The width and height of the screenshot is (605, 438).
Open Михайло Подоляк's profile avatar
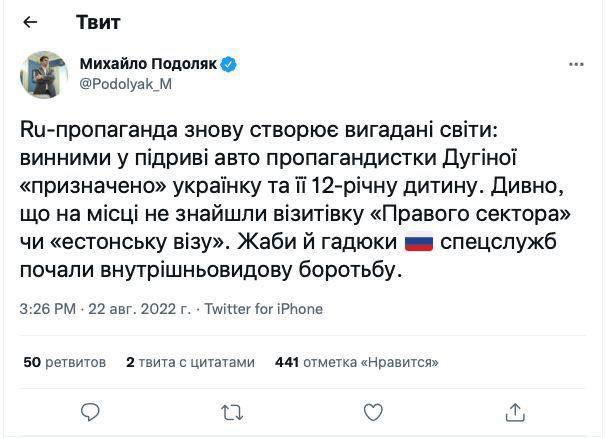point(43,74)
